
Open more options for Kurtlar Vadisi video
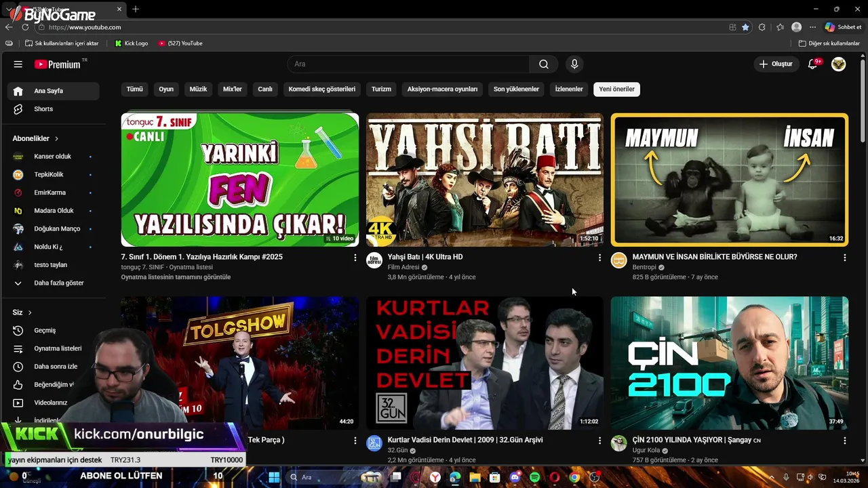[599, 441]
